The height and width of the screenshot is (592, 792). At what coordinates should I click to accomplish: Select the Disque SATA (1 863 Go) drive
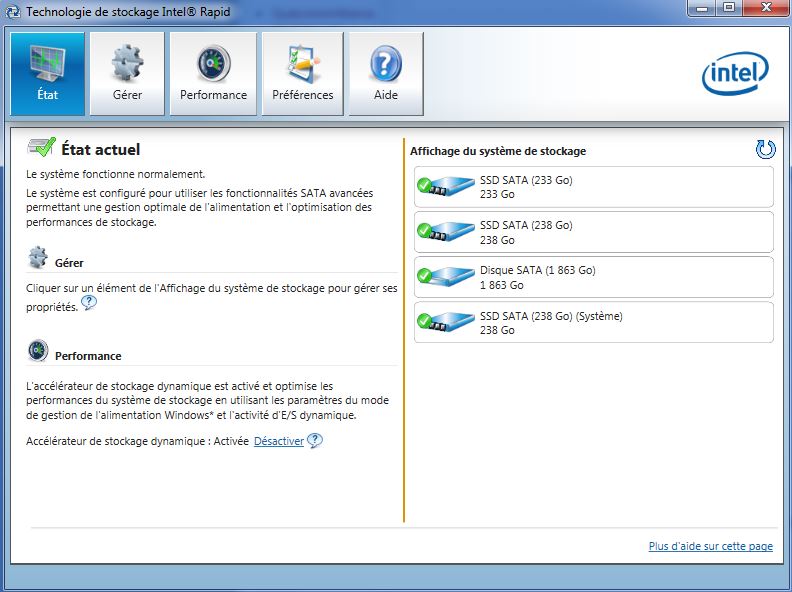pyautogui.click(x=593, y=277)
